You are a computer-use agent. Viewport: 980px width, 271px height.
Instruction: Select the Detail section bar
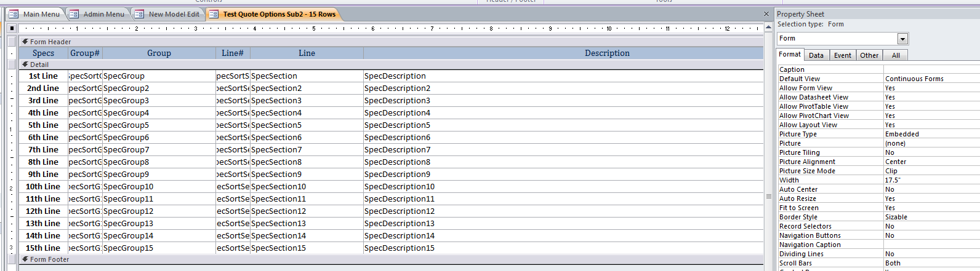pyautogui.click(x=392, y=65)
